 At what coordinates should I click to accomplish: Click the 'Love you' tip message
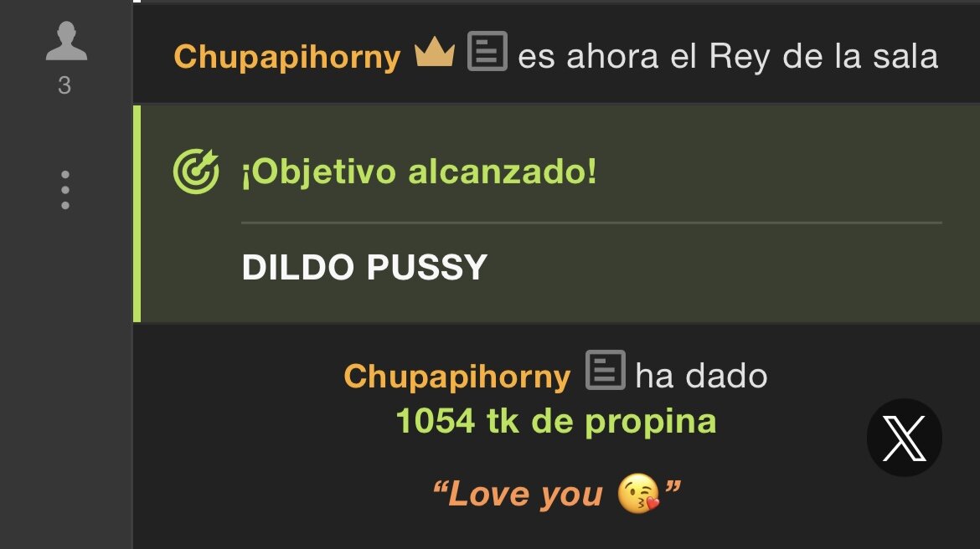[556, 494]
